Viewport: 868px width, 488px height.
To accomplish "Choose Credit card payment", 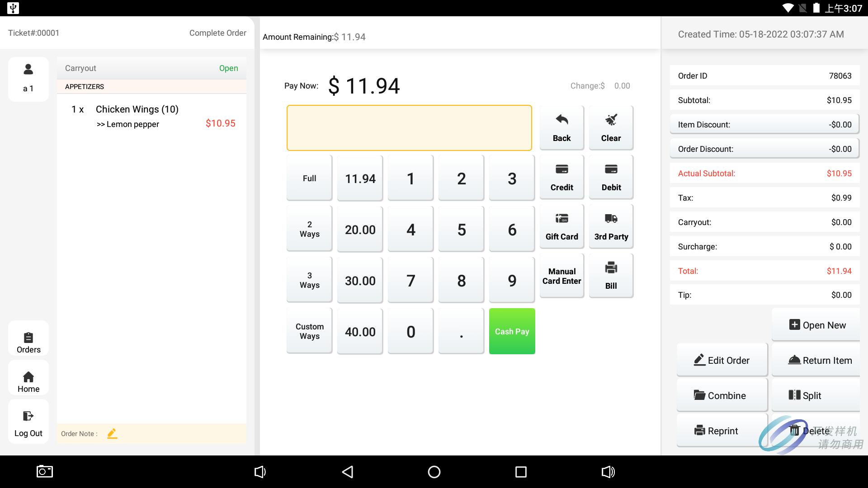I will point(561,177).
